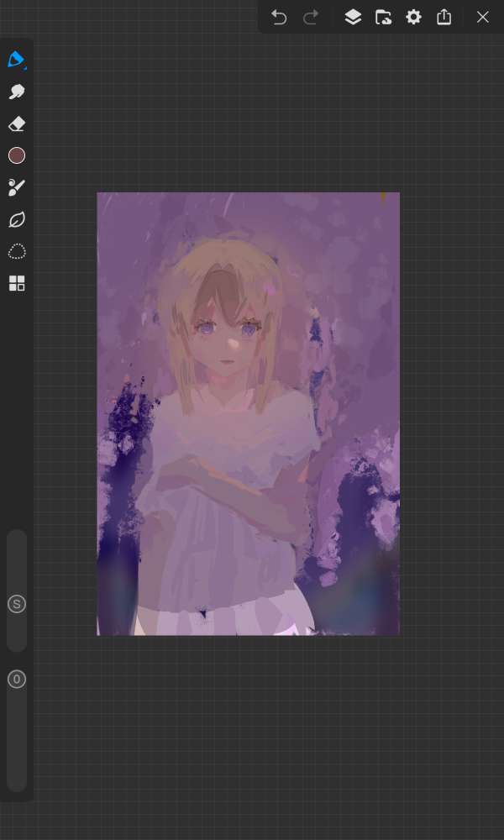
Task: Select the blue Brush tool
Action: pos(16,60)
